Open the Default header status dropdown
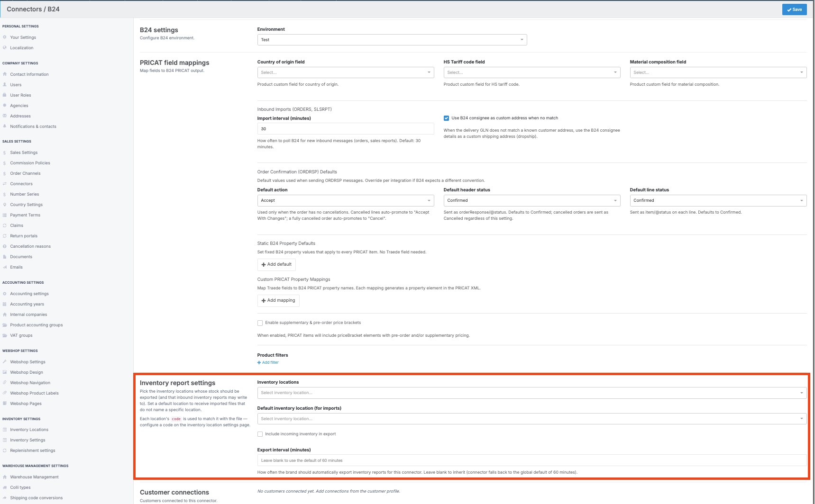This screenshot has height=504, width=815. coord(532,200)
